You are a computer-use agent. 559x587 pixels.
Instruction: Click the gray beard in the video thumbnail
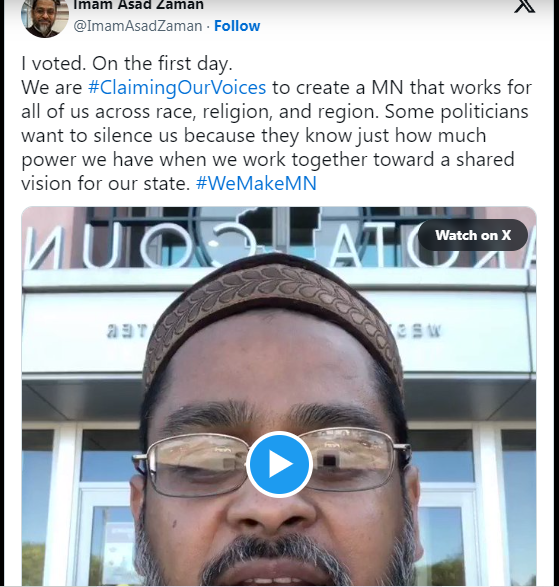(277, 558)
